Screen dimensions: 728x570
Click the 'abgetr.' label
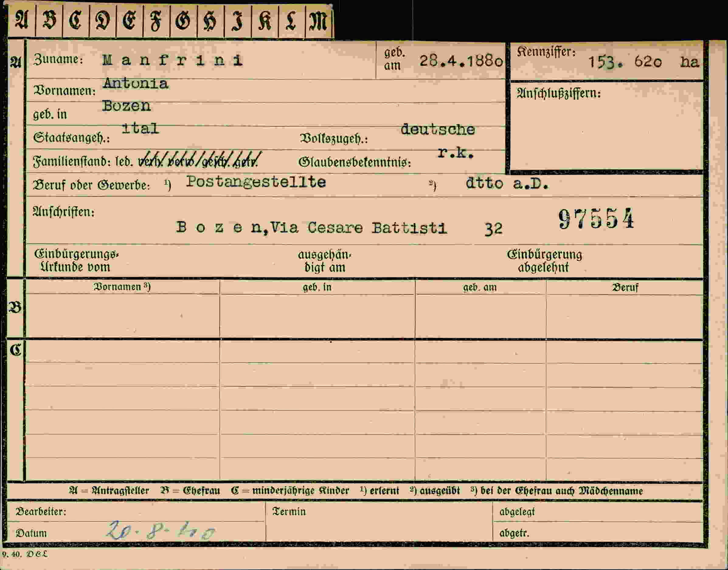514,533
